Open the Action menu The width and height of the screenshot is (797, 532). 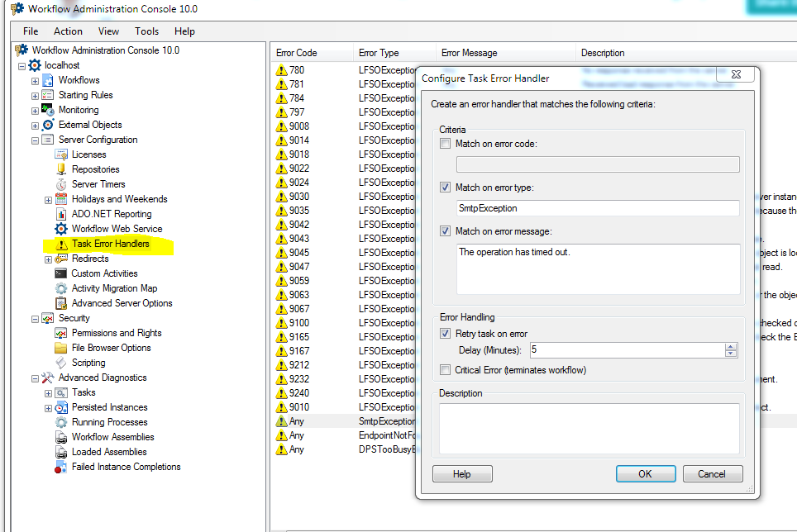click(68, 31)
